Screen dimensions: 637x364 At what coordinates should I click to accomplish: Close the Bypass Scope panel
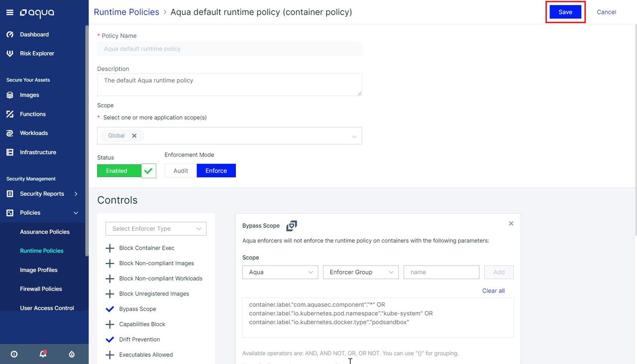[x=511, y=224]
